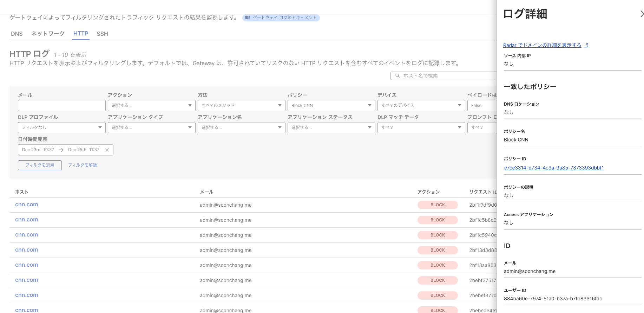Click user ID 884ba60e-7974 value
Viewport: 644px width, 313px height.
553,299
